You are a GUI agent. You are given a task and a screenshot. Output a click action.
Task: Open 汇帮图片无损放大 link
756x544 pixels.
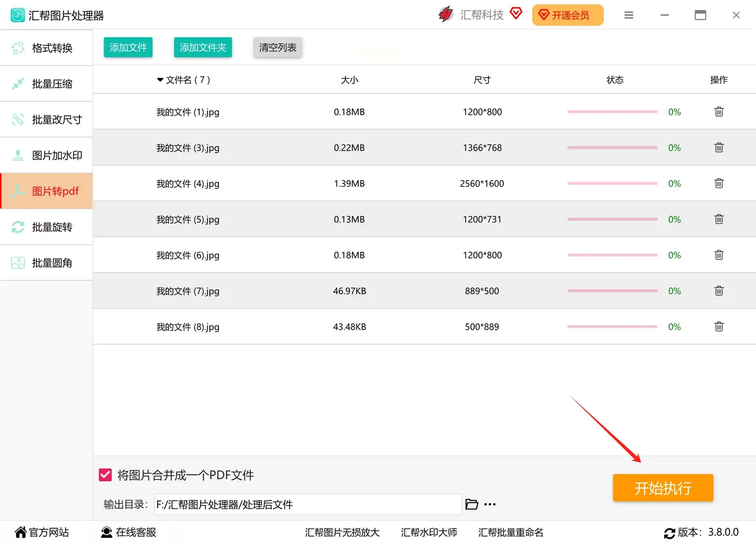click(x=342, y=532)
